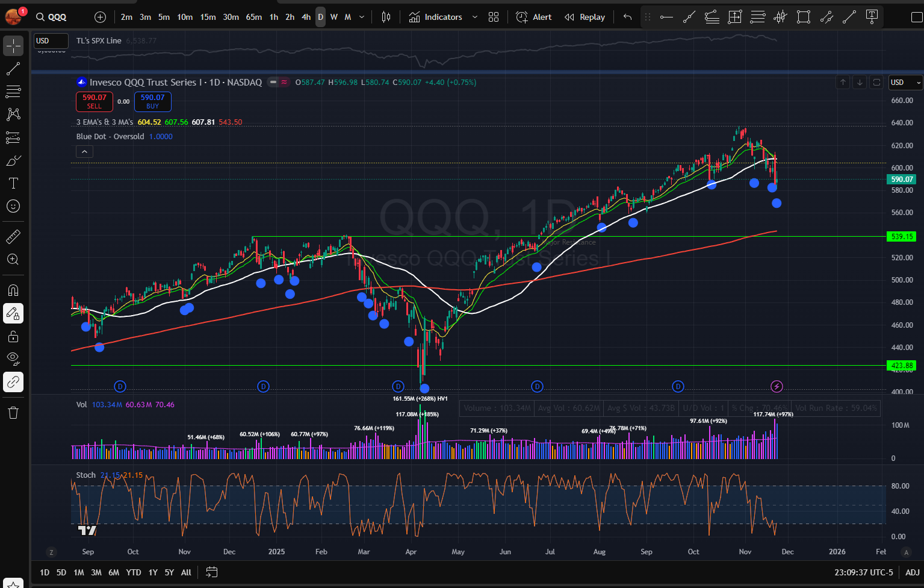Open the USD currency dropdown on price scale
The width and height of the screenshot is (924, 588).
tap(905, 82)
